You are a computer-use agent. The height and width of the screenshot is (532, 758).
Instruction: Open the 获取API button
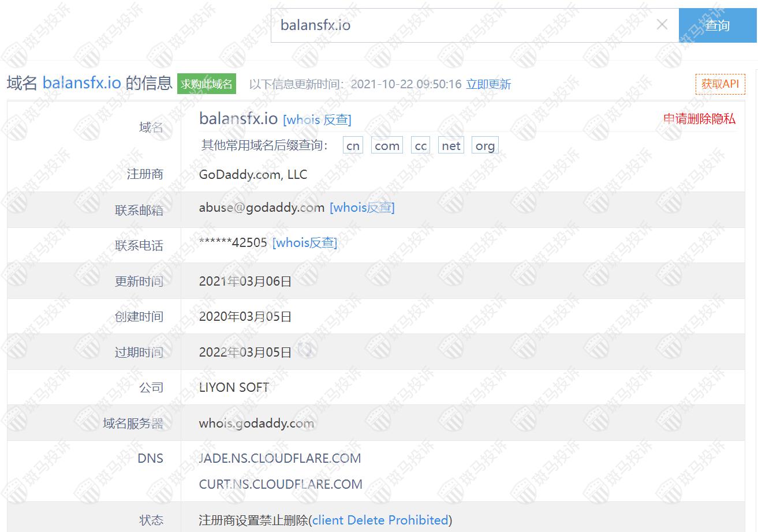(720, 84)
